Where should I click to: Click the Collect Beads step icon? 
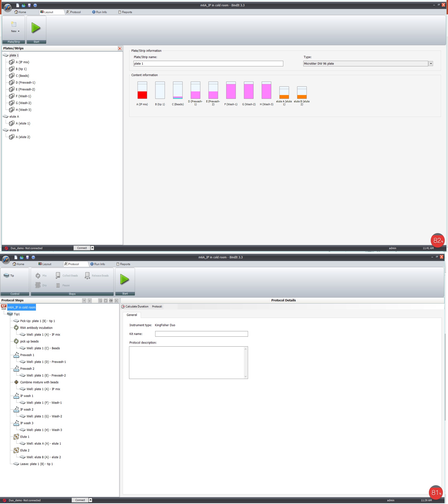coord(58,276)
